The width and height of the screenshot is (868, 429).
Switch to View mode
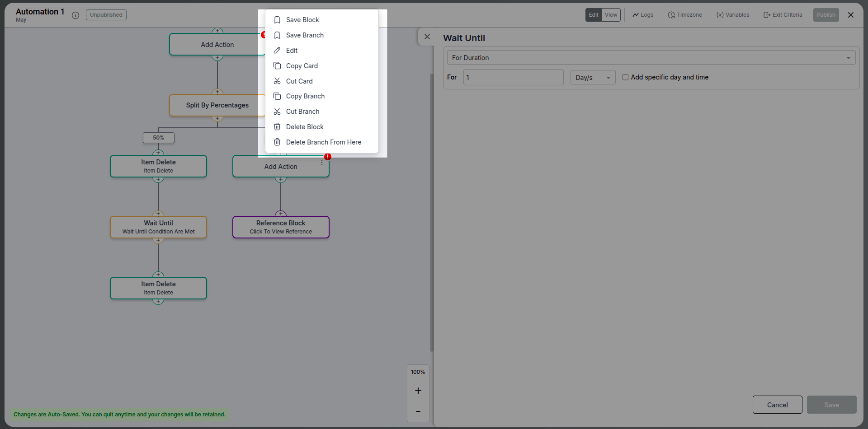click(611, 15)
